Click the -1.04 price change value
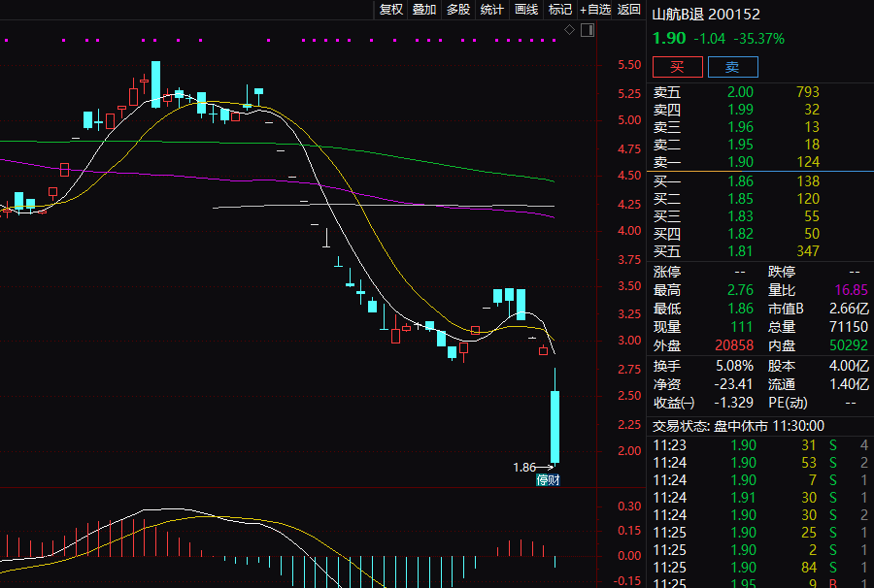874x588 pixels. click(x=710, y=39)
